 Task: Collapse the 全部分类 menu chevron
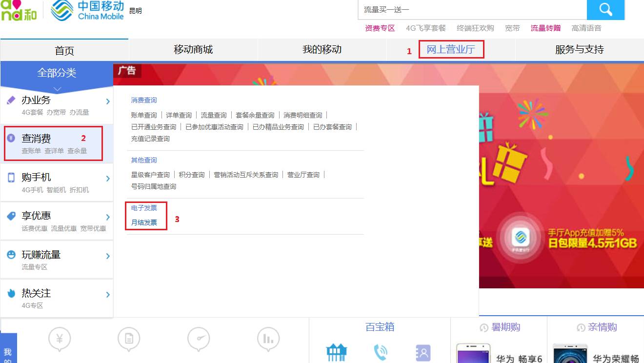(57, 88)
